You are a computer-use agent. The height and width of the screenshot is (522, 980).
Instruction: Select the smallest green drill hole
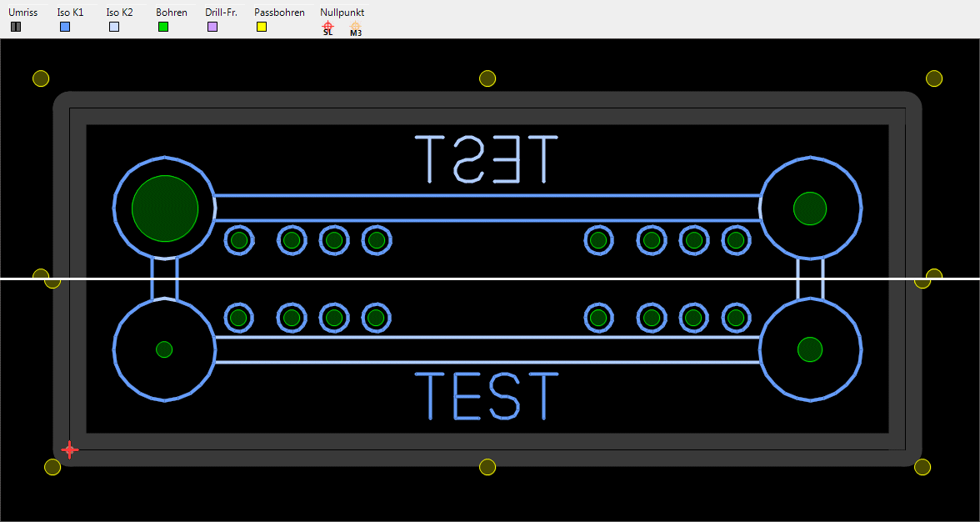click(164, 349)
